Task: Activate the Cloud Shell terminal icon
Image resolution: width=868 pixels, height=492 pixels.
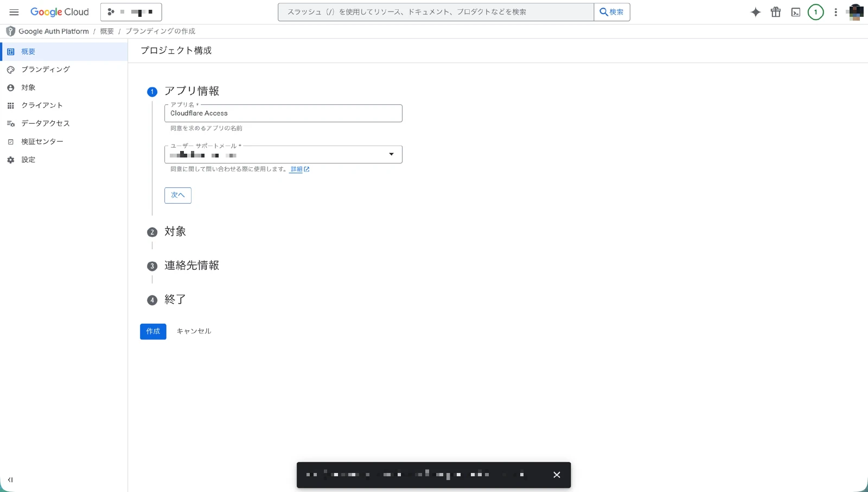Action: coord(795,11)
